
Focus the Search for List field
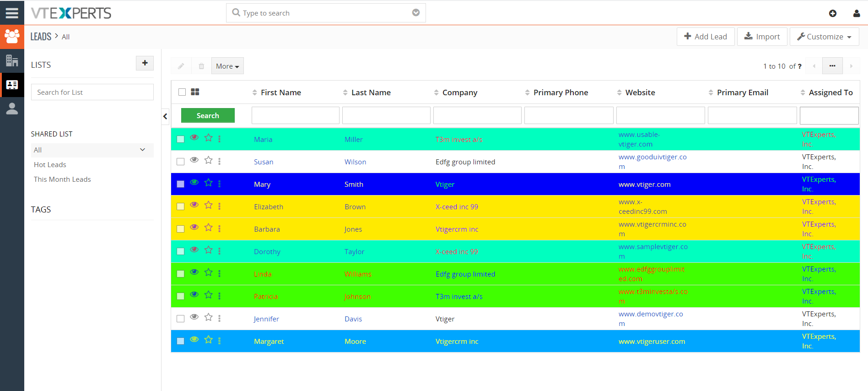click(92, 92)
